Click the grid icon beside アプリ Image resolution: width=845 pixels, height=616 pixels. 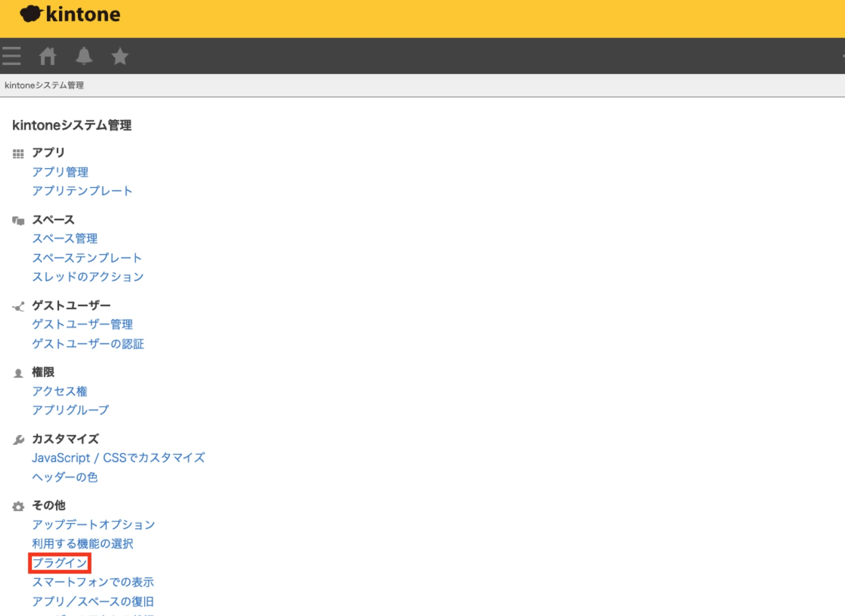(18, 153)
